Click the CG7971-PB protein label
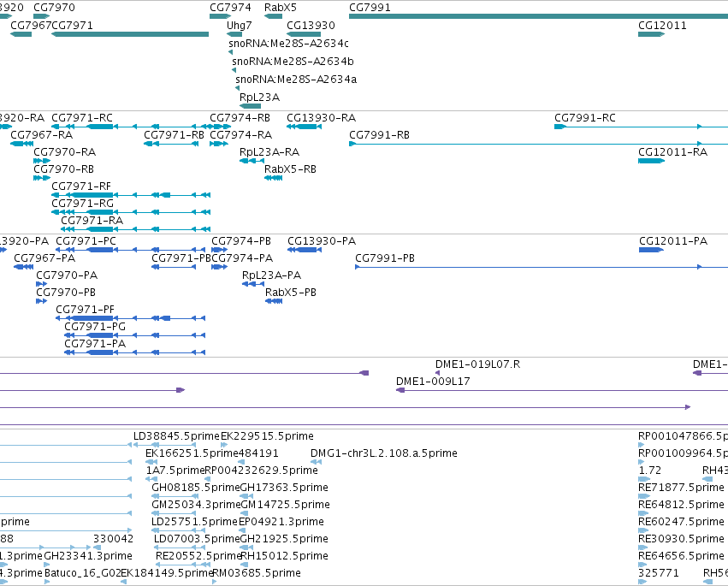 pyautogui.click(x=181, y=258)
